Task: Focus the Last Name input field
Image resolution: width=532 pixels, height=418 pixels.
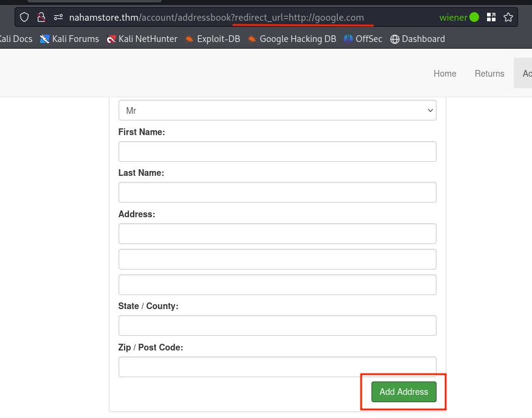Action: (277, 192)
